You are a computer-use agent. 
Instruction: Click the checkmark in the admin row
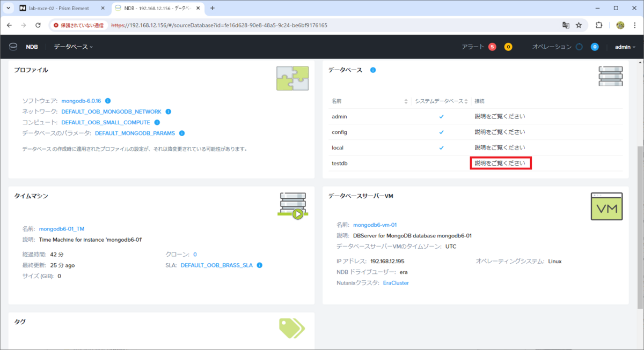(442, 116)
